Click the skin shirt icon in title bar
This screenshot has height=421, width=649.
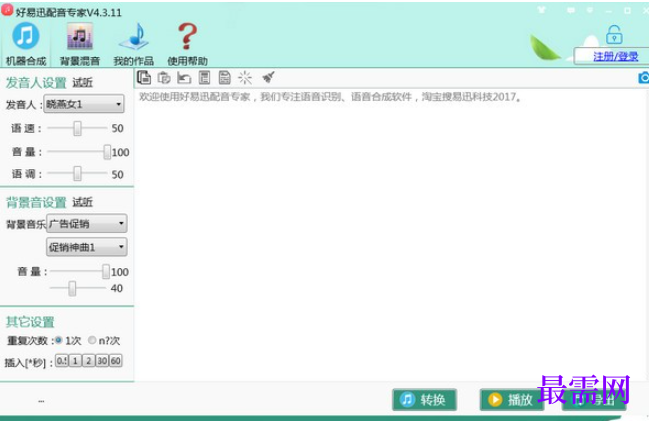click(541, 10)
